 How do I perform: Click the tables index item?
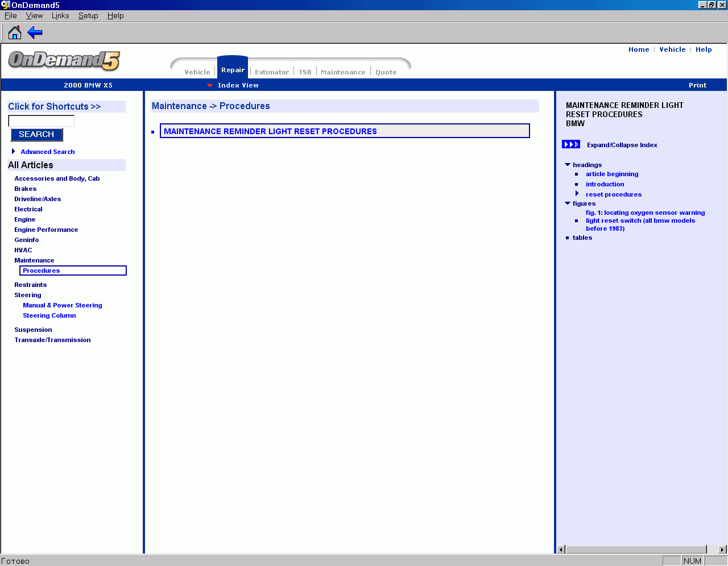582,238
